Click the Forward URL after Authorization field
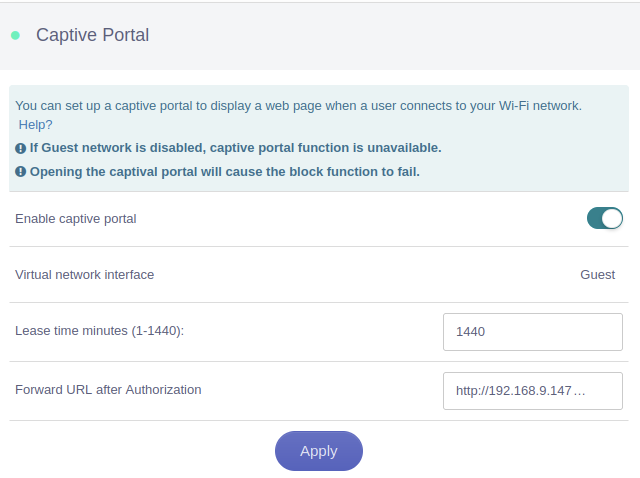The width and height of the screenshot is (640, 478). pyautogui.click(x=532, y=391)
